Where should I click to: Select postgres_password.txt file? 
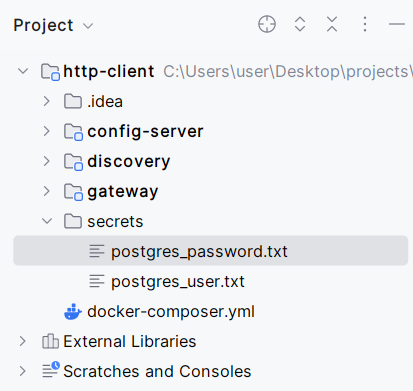coord(211,251)
